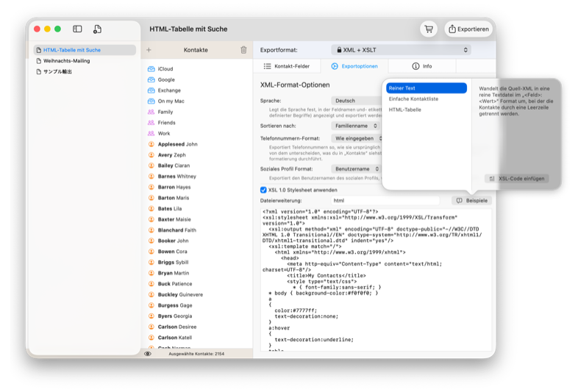Image resolution: width=578 pixels, height=392 pixels.
Task: Choose Einfache Kontaktliste from the examples list
Action: [412, 99]
